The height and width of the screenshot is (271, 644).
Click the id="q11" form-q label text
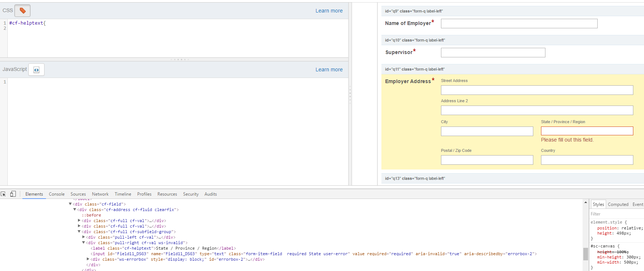415,69
